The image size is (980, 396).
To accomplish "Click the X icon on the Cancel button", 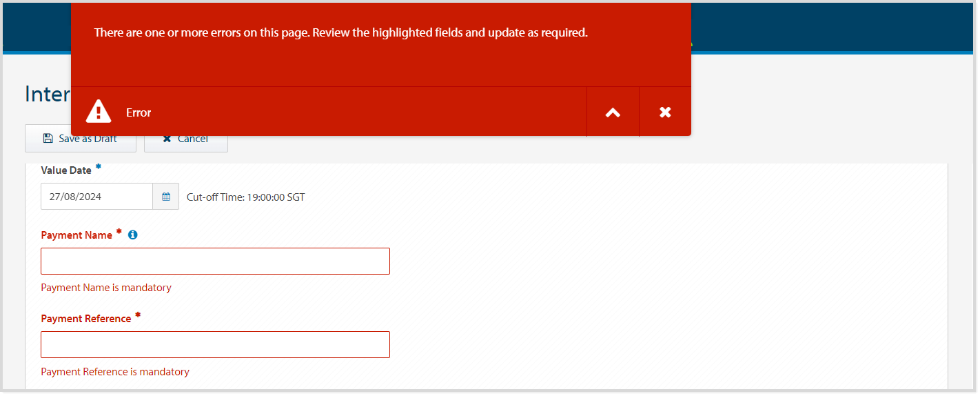I will pos(167,139).
